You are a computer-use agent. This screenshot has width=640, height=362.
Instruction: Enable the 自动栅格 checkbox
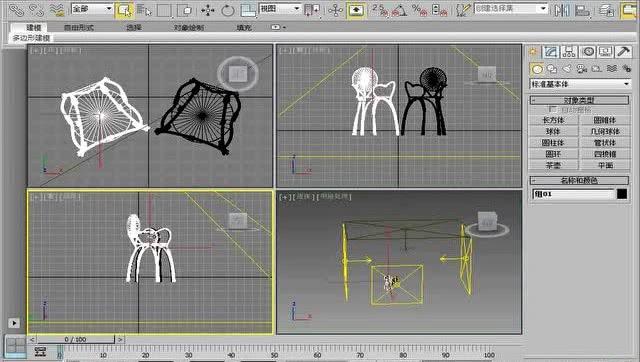pyautogui.click(x=553, y=109)
